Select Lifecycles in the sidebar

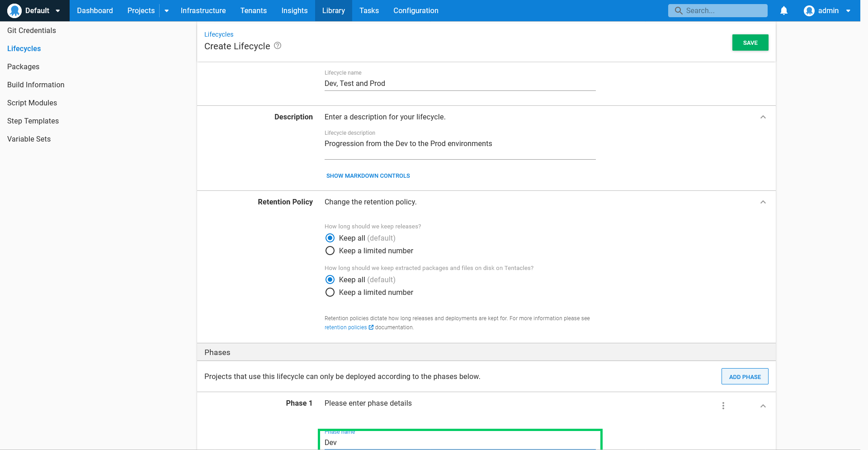pyautogui.click(x=24, y=48)
